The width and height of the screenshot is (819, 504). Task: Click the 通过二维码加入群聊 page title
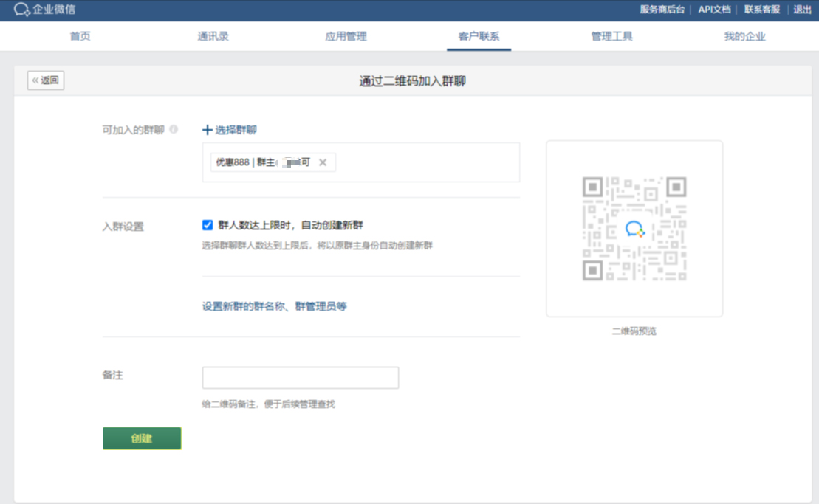click(413, 81)
